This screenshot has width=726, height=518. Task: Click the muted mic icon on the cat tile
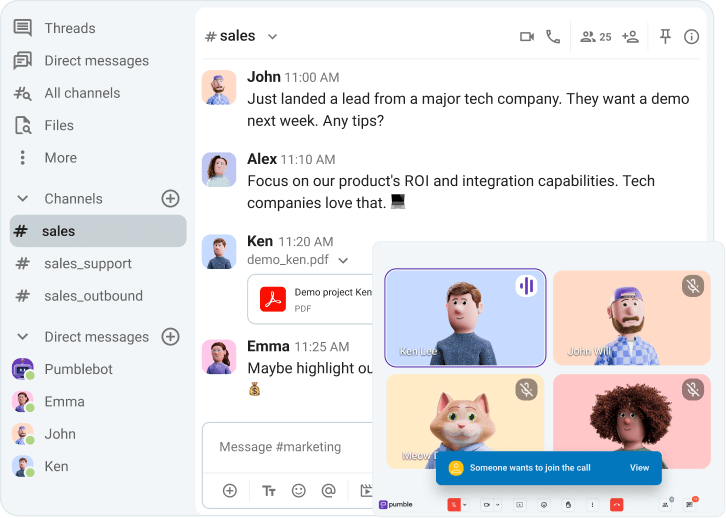point(526,390)
